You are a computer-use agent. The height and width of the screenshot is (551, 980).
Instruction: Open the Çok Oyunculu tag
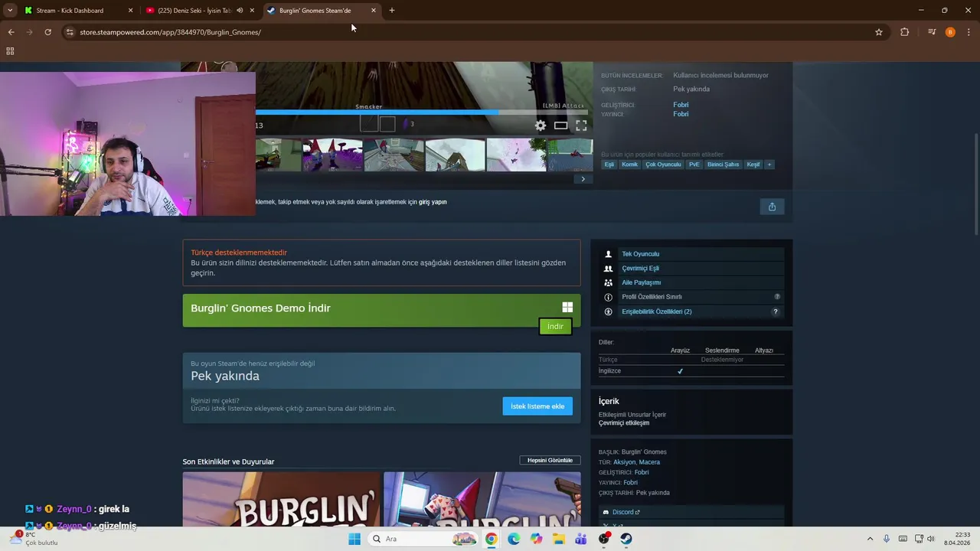663,165
